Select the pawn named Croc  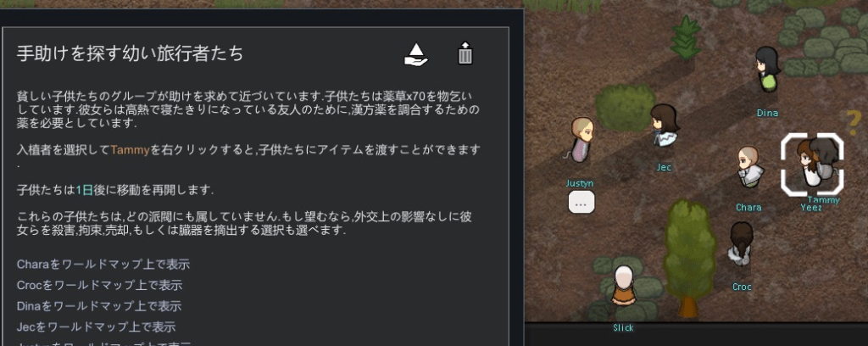pyautogui.click(x=741, y=242)
